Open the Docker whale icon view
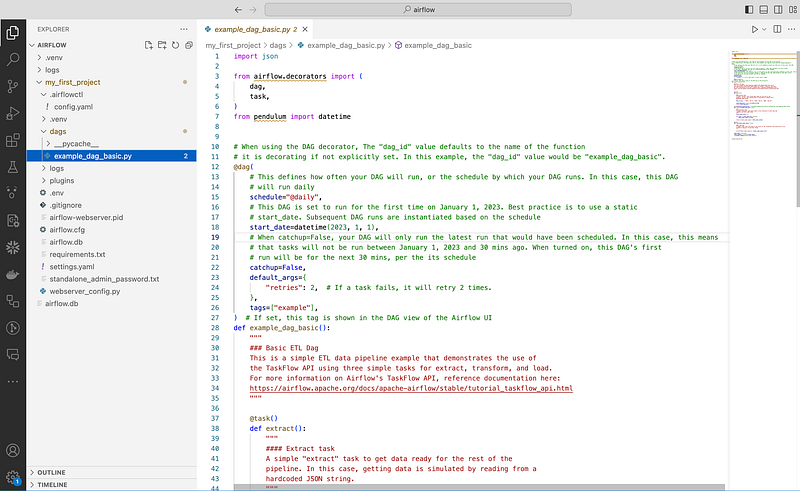This screenshot has width=800, height=491. pos(13,275)
